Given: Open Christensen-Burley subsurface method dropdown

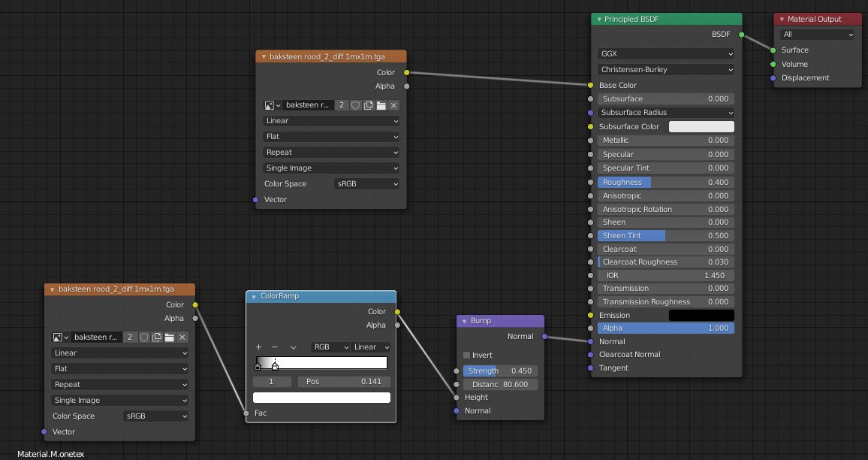Looking at the screenshot, I should 666,69.
